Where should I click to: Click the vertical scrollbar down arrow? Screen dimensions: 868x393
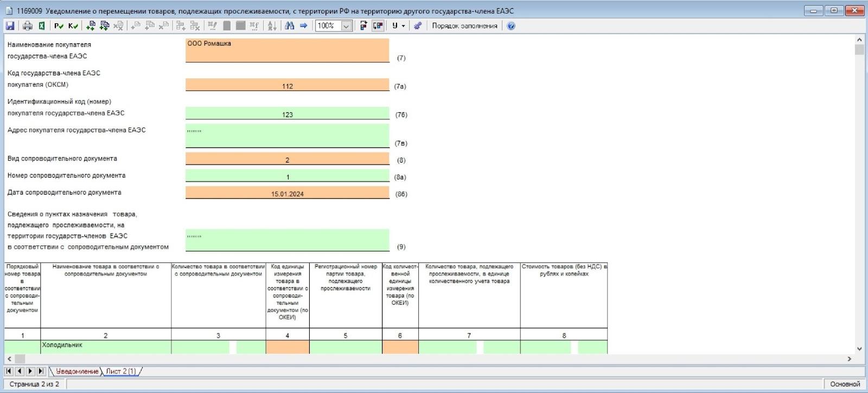[x=859, y=349]
